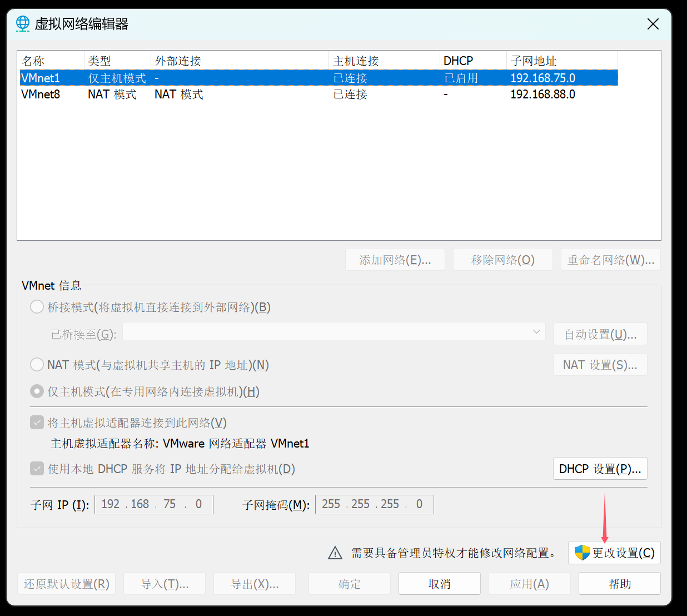Click the shield icon on 更改设置 button
This screenshot has width=687, height=616.
(582, 553)
